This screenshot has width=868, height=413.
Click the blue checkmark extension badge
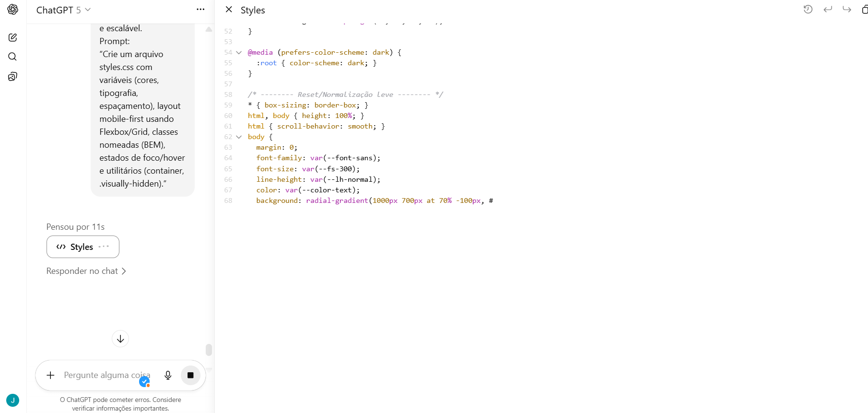(144, 382)
